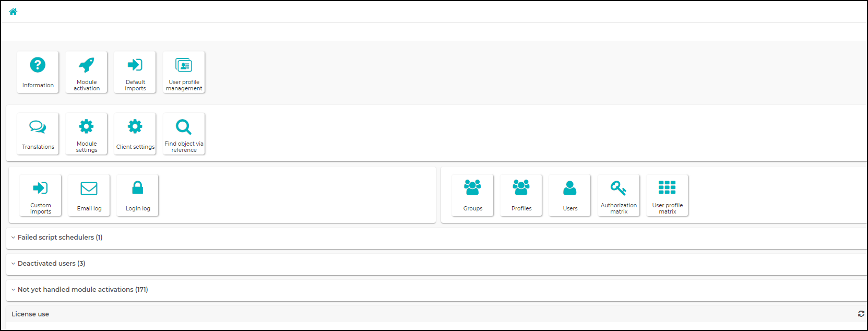The height and width of the screenshot is (331, 868).
Task: Go to the home page icon
Action: coord(13,11)
